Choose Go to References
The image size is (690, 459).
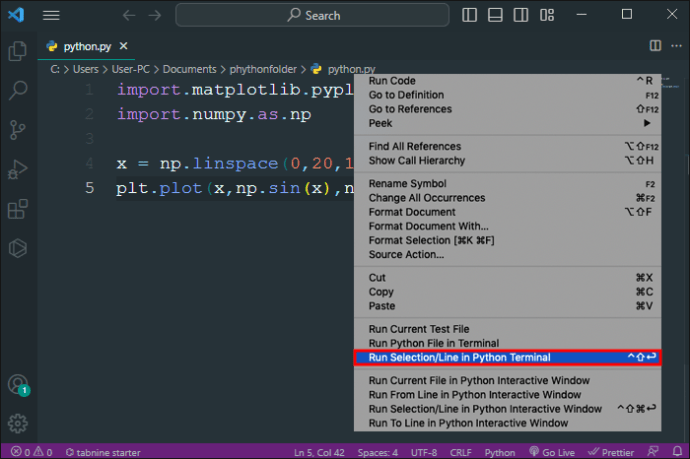[507, 109]
